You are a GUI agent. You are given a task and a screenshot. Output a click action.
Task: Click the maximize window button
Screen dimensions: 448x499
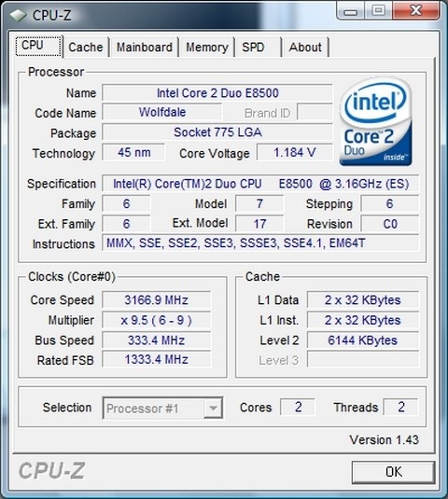point(378,11)
